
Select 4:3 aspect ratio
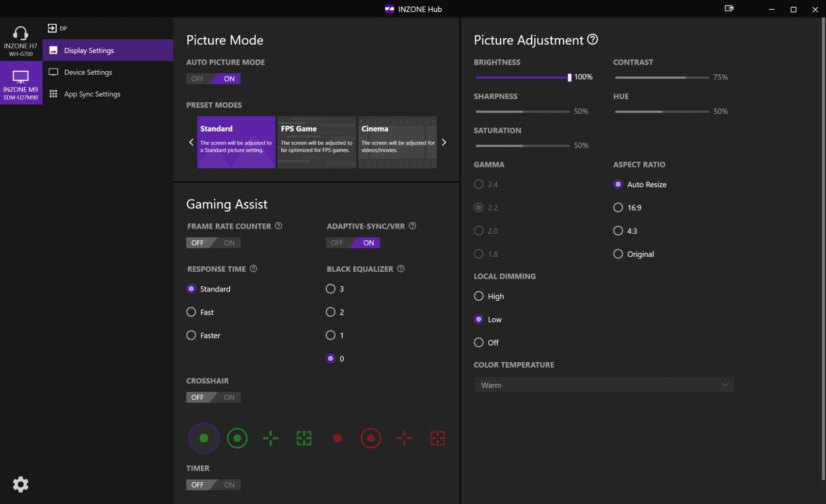click(x=625, y=231)
